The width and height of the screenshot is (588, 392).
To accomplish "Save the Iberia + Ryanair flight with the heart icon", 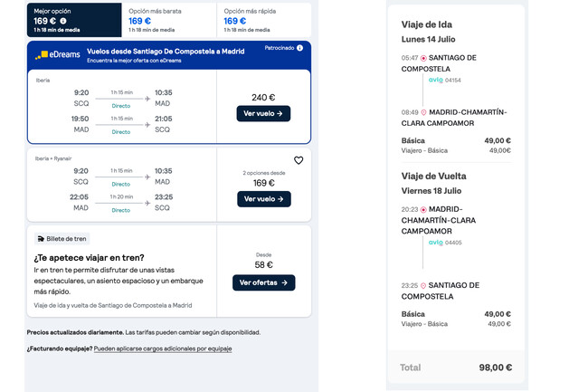I will click(x=299, y=160).
